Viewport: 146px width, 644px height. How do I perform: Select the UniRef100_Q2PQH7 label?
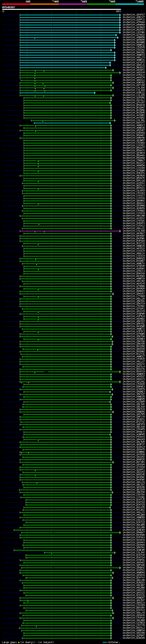pyautogui.click(x=133, y=635)
